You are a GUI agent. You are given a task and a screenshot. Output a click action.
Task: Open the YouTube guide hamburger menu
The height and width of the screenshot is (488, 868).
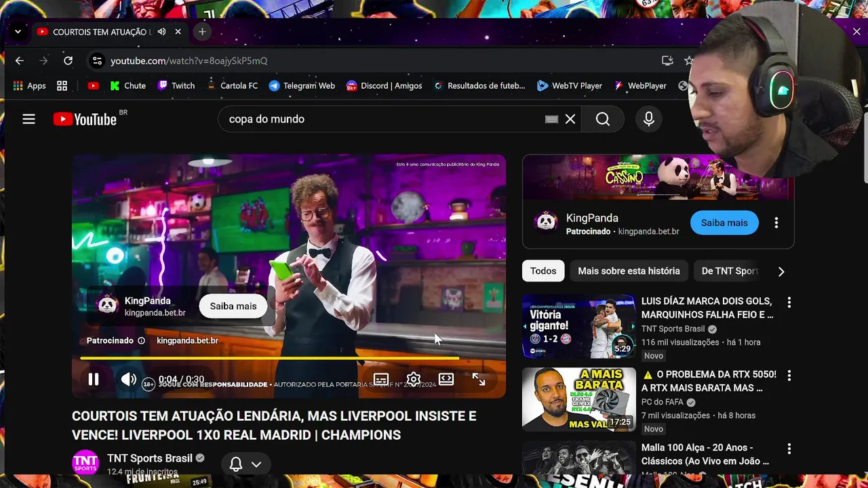28,119
